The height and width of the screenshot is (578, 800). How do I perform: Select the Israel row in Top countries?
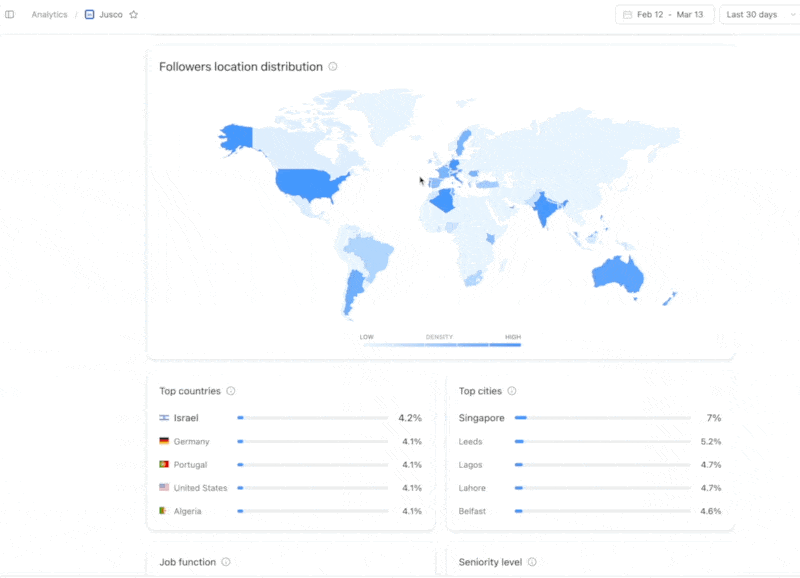pyautogui.click(x=290, y=418)
